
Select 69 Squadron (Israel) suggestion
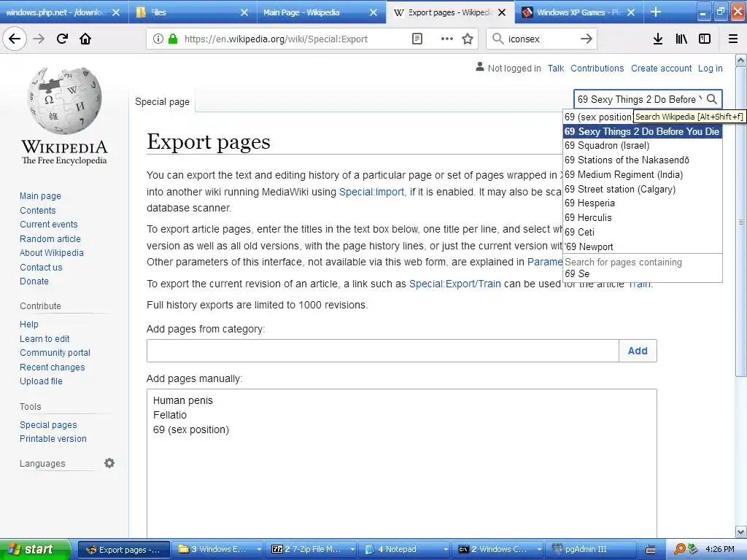(x=642, y=145)
